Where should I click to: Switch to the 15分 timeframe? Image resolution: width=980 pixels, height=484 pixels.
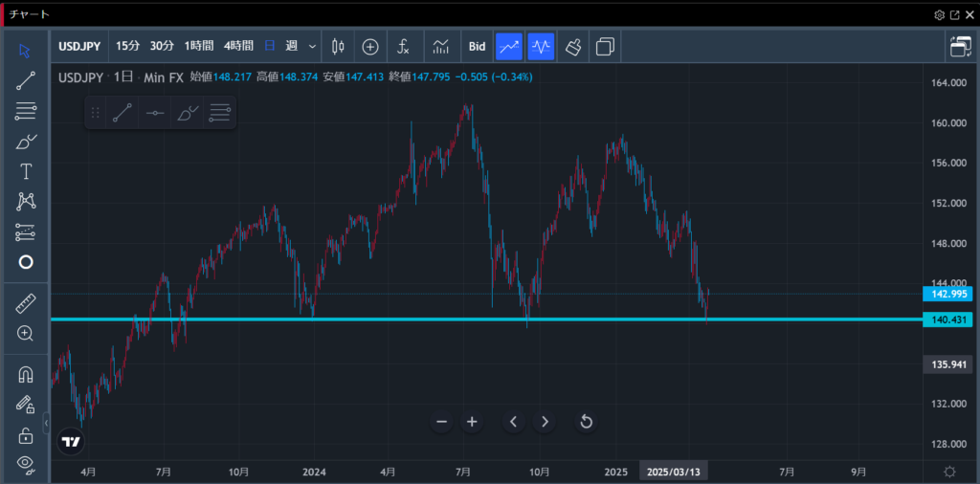click(x=127, y=46)
